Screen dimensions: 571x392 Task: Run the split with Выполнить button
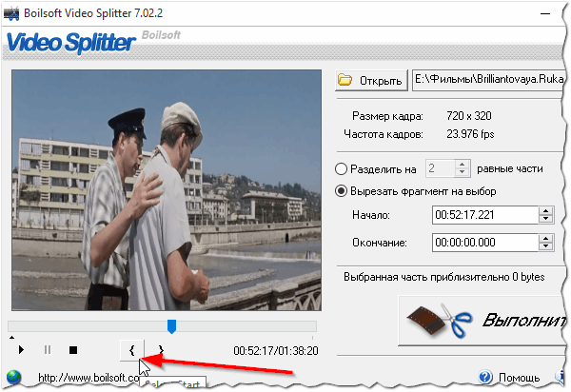click(482, 321)
